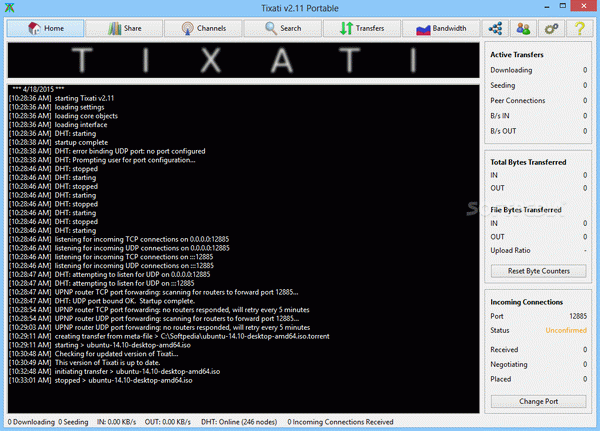Click the Change Port button

[538, 401]
